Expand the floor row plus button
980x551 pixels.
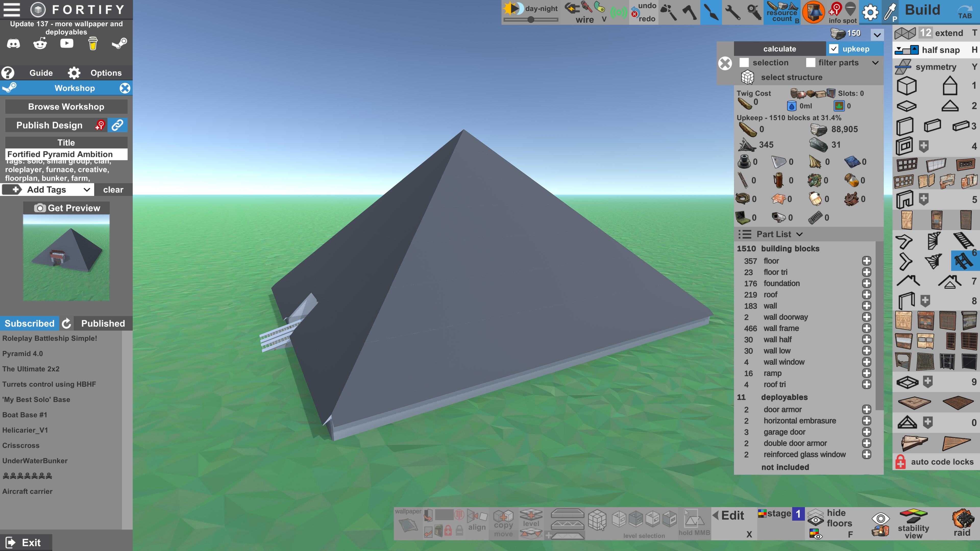coord(867,261)
